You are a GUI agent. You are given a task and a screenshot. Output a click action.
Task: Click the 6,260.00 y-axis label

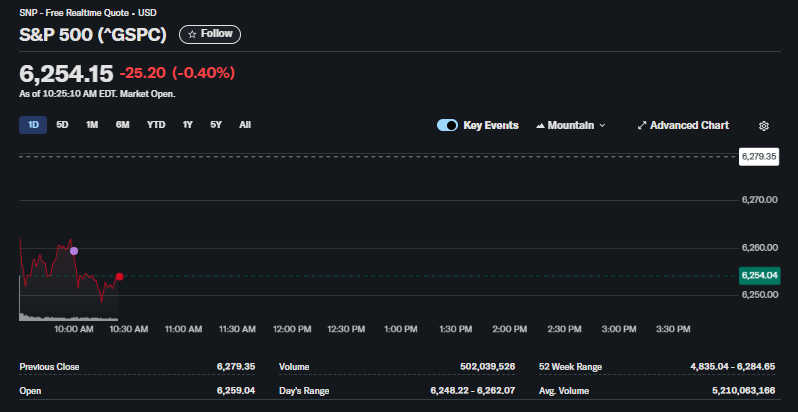point(759,248)
